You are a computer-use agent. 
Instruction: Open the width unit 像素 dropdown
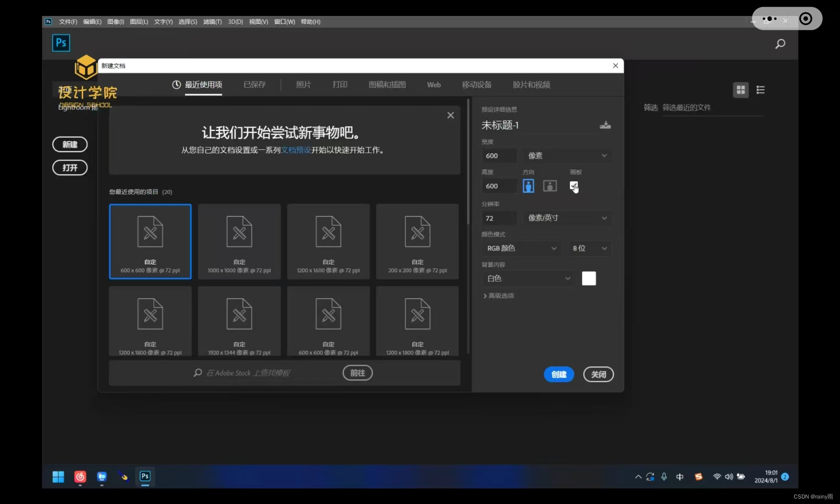(x=567, y=156)
